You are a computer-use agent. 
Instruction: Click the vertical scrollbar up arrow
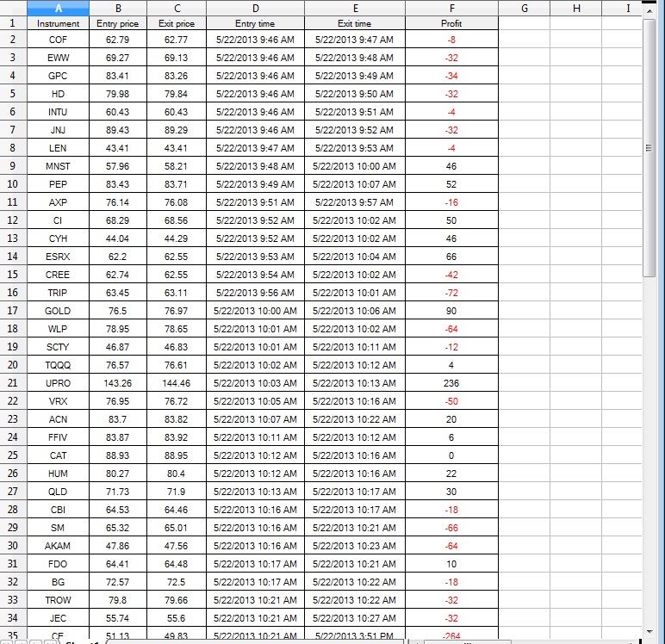(649, 10)
